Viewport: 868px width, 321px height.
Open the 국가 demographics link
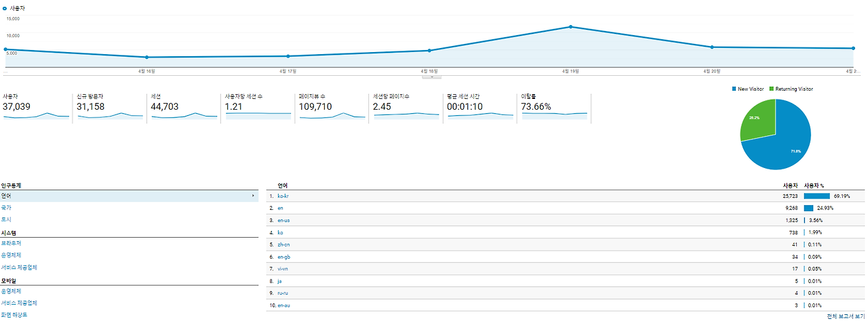pyautogui.click(x=6, y=208)
